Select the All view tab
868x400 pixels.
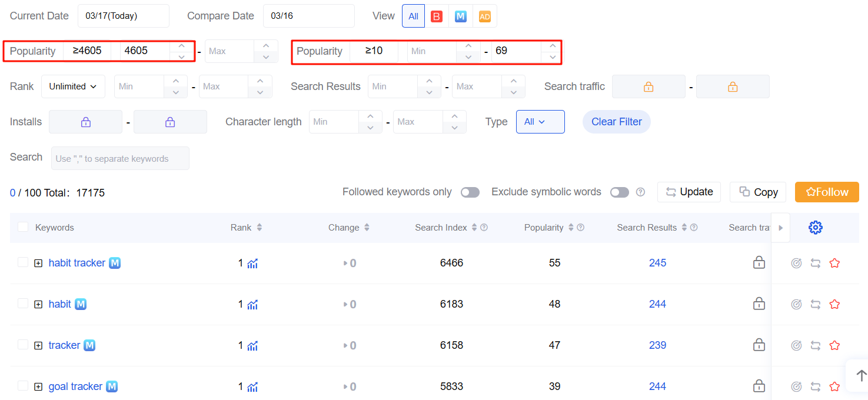pyautogui.click(x=414, y=16)
